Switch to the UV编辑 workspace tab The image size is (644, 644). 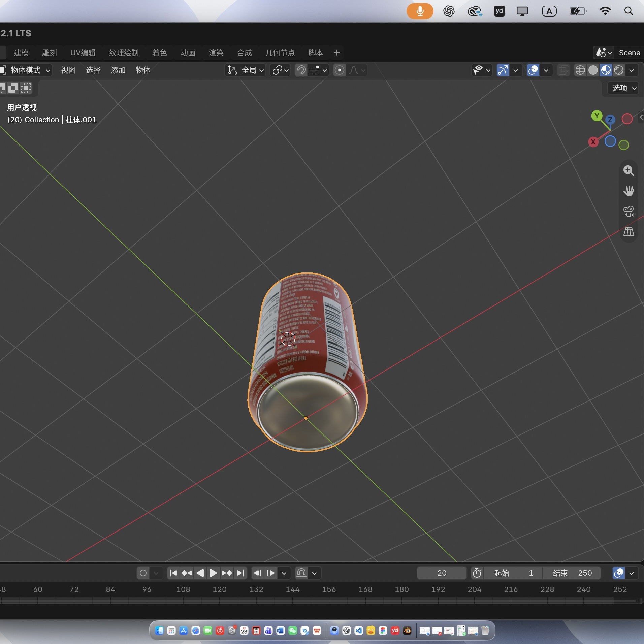click(x=83, y=53)
